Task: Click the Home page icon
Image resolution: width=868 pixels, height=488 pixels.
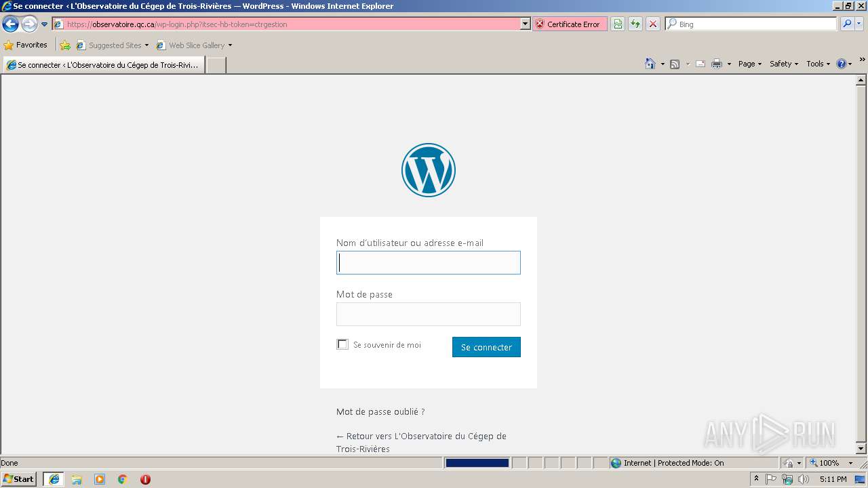Action: (x=650, y=64)
